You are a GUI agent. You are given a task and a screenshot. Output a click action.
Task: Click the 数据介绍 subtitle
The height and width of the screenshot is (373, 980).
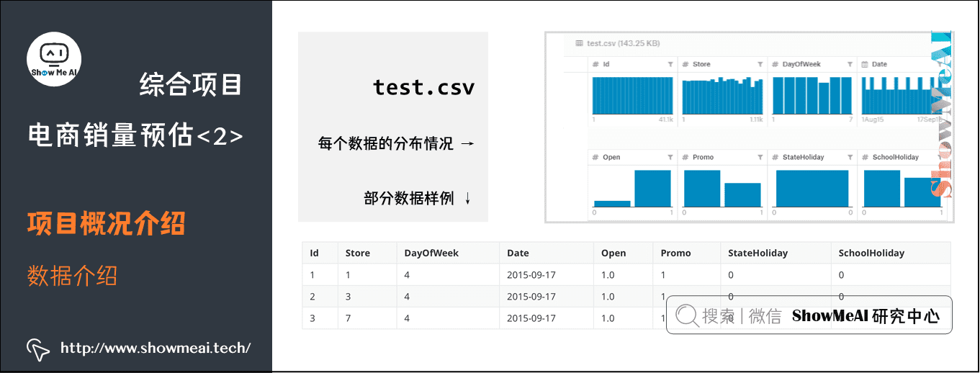coord(72,276)
